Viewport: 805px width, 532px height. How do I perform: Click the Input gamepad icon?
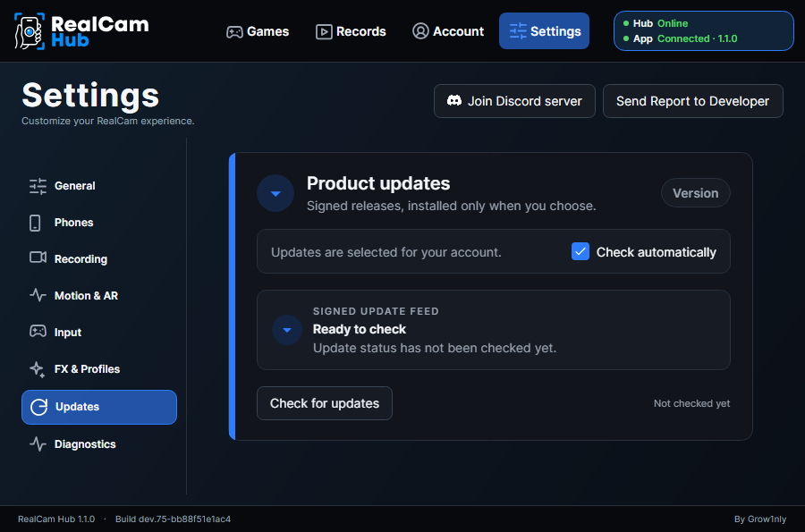point(38,331)
